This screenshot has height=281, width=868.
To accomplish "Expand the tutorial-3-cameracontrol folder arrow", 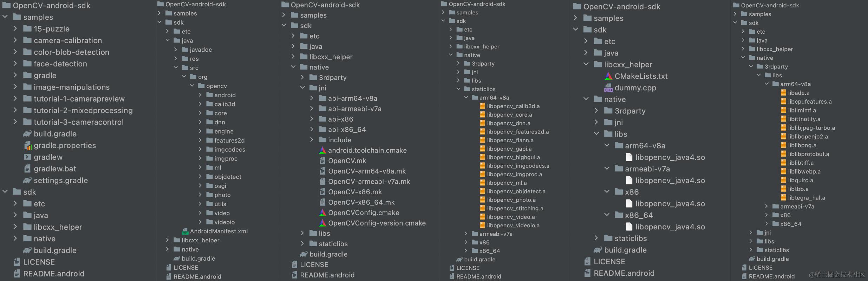I will tap(15, 122).
